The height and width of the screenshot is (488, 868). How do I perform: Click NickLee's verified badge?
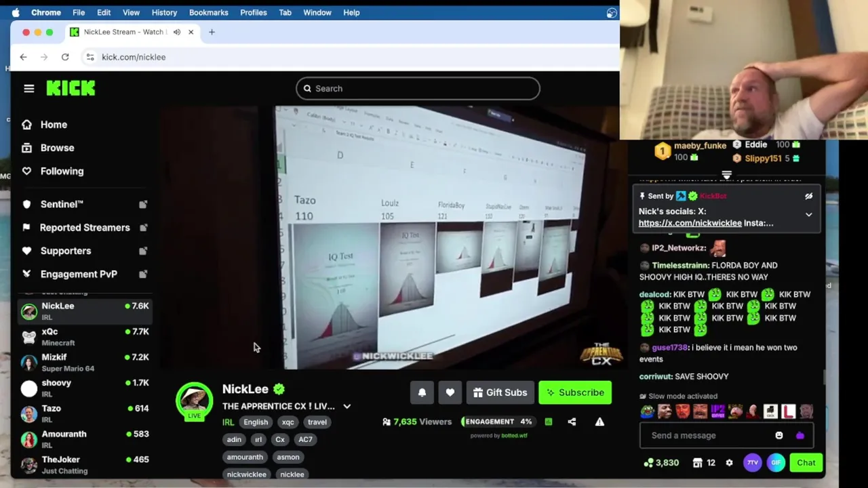point(279,389)
